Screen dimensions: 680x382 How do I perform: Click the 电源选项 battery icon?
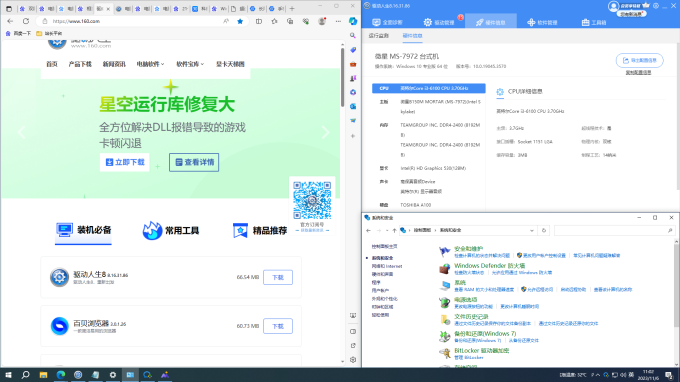click(x=445, y=302)
